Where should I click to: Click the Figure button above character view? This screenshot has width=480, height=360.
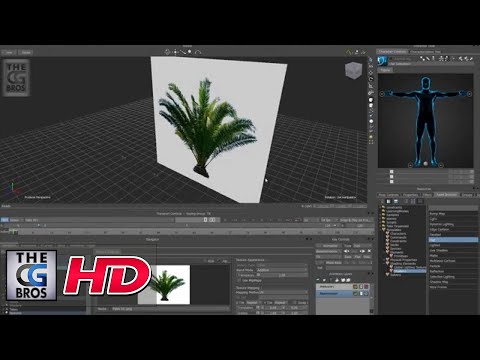385,70
